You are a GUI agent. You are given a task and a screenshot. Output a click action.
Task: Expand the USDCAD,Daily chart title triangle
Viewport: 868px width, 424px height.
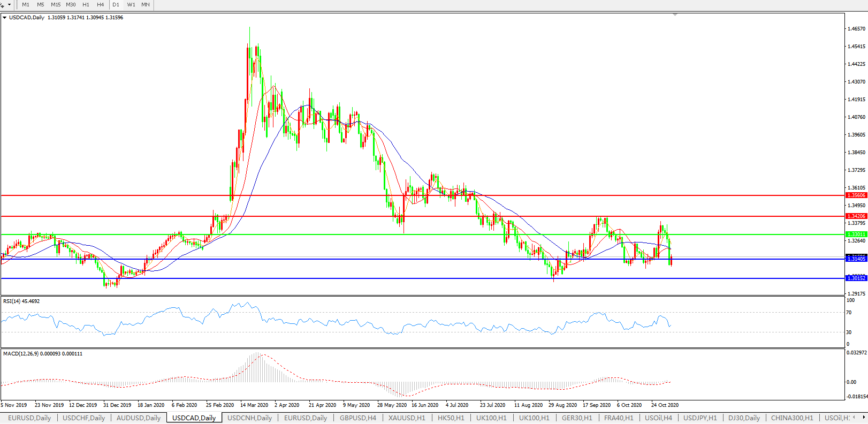tap(5, 18)
